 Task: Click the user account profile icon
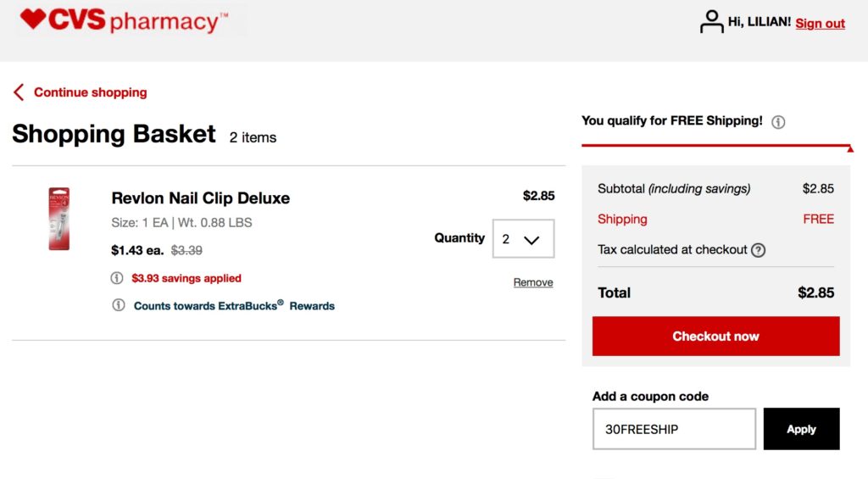(711, 22)
